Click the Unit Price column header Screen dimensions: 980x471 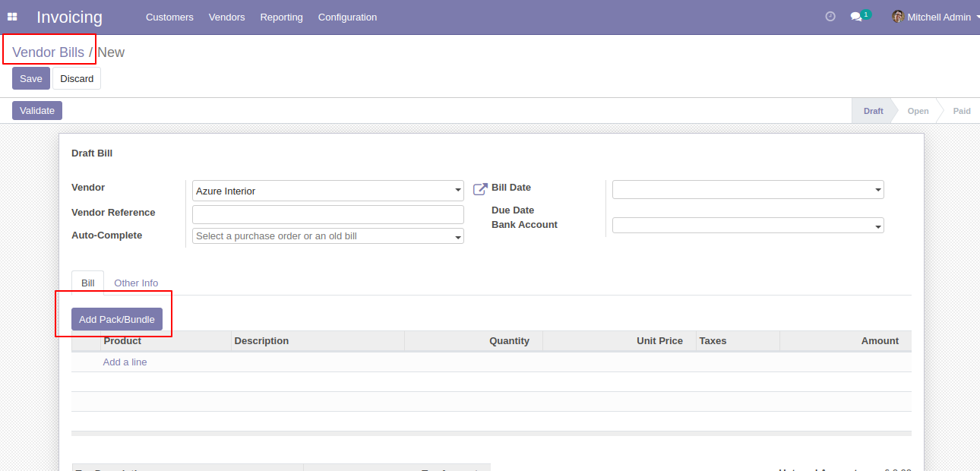(619, 341)
